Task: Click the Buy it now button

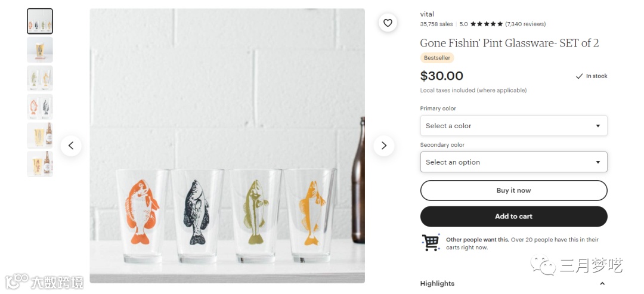Action: pos(513,190)
